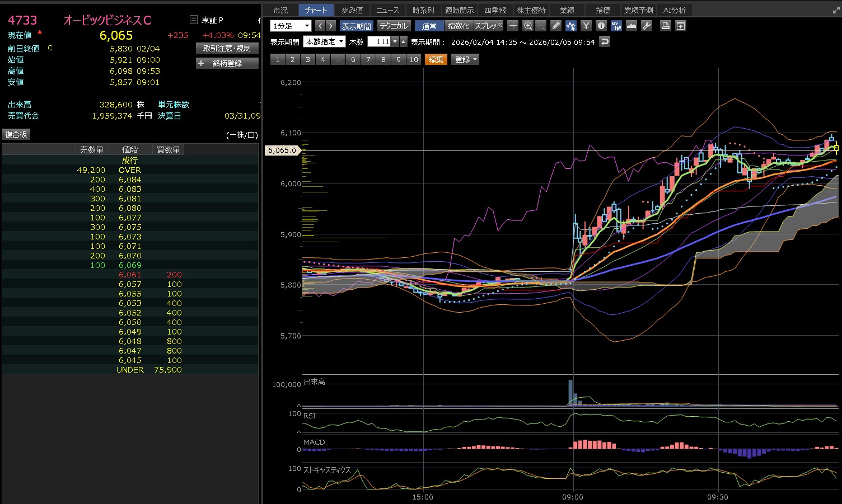Open the info circle icon
This screenshot has width=842, height=504.
[x=601, y=26]
